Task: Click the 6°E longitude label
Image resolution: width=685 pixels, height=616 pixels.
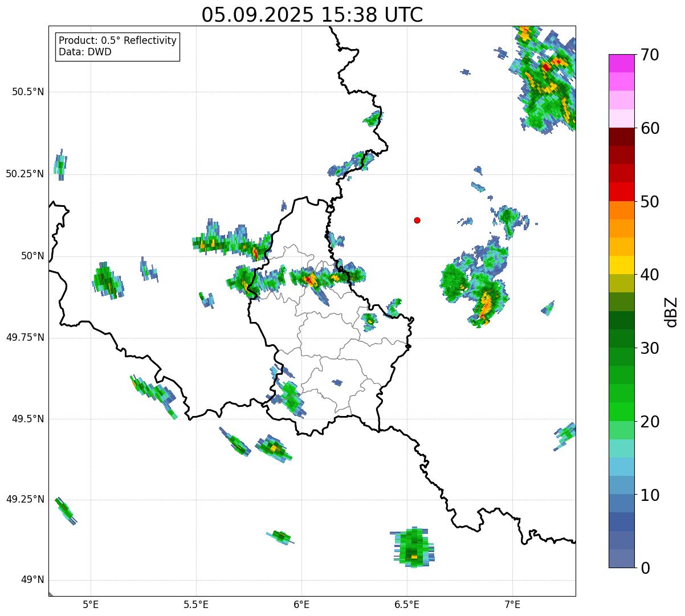Action: coord(301,605)
